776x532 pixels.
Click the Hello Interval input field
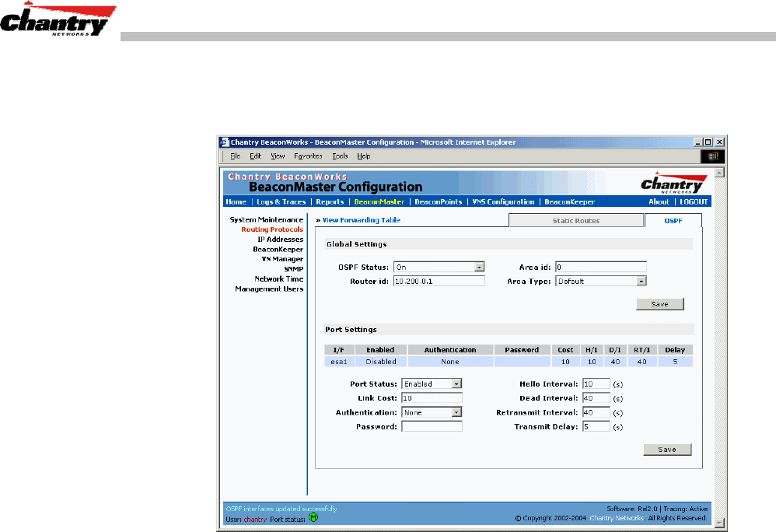click(x=596, y=384)
